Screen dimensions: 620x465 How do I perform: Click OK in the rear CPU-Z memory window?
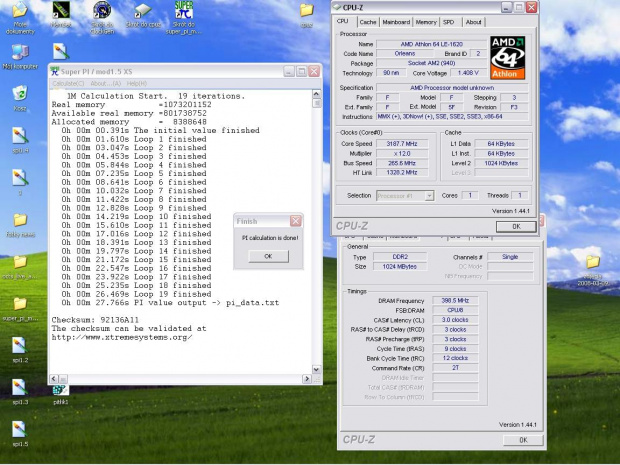(x=523, y=440)
